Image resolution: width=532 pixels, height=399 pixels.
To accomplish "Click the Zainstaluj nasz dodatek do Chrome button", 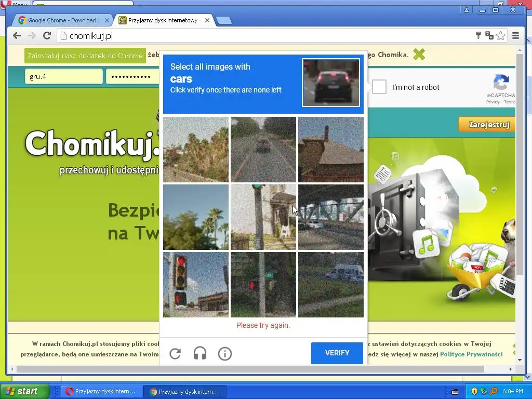I will click(85, 56).
